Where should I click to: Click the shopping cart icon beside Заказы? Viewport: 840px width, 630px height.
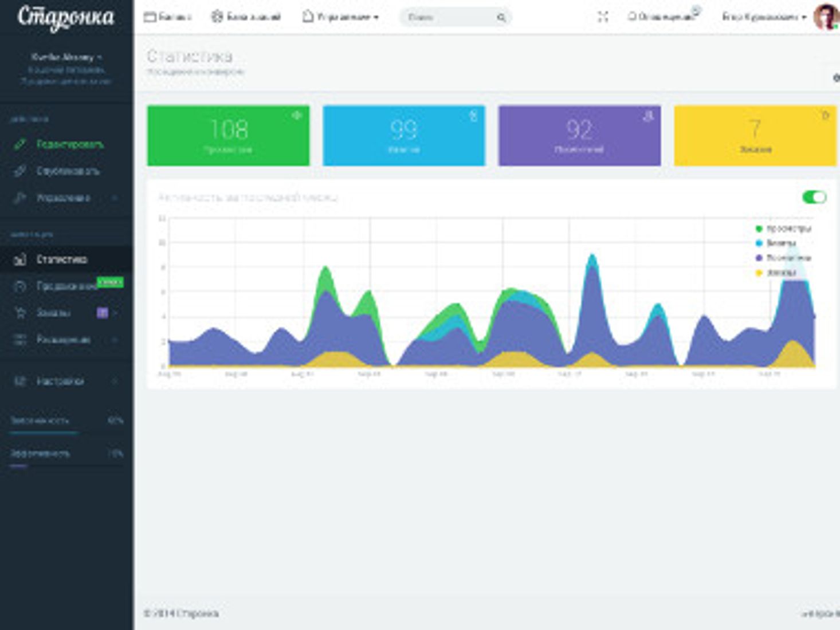(20, 313)
